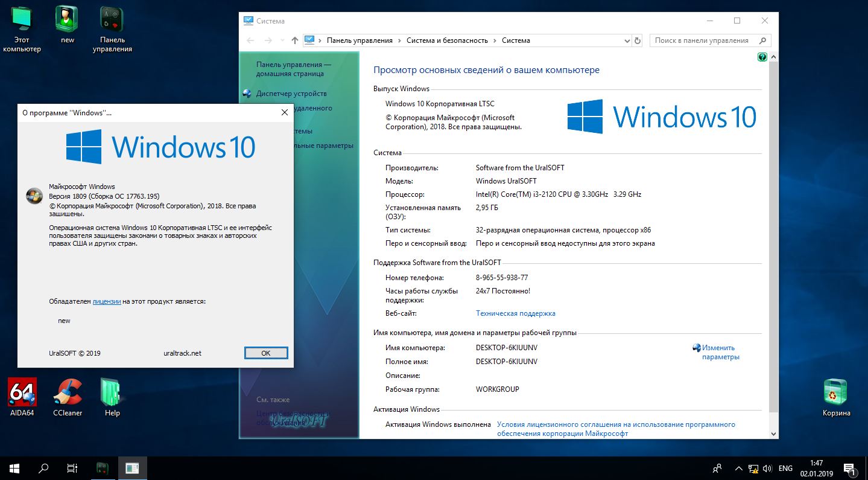Open Система и безопасность breadcrumb

pyautogui.click(x=447, y=40)
